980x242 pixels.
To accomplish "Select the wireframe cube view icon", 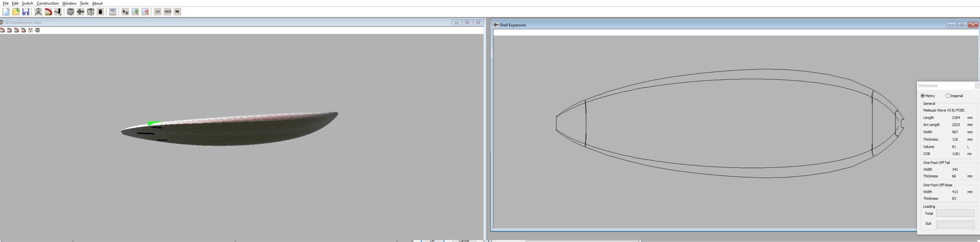I will pos(91,12).
